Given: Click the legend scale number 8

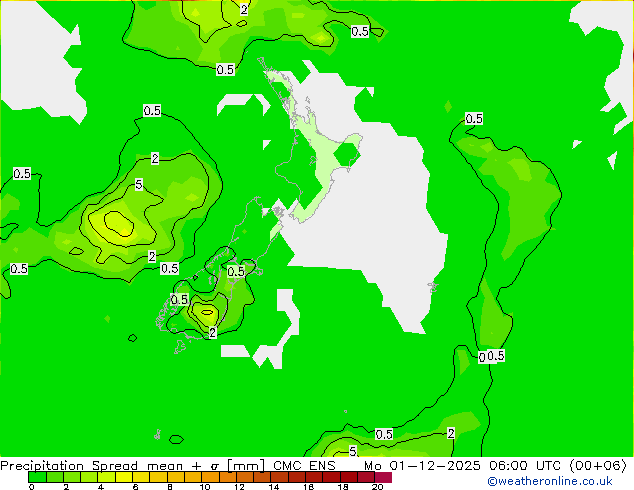Looking at the screenshot, I should coord(170,487).
